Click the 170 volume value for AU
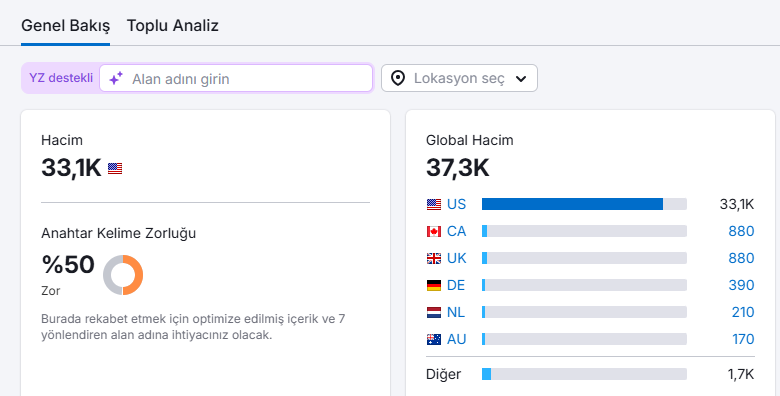Viewport: 780px width, 396px height. pos(743,339)
